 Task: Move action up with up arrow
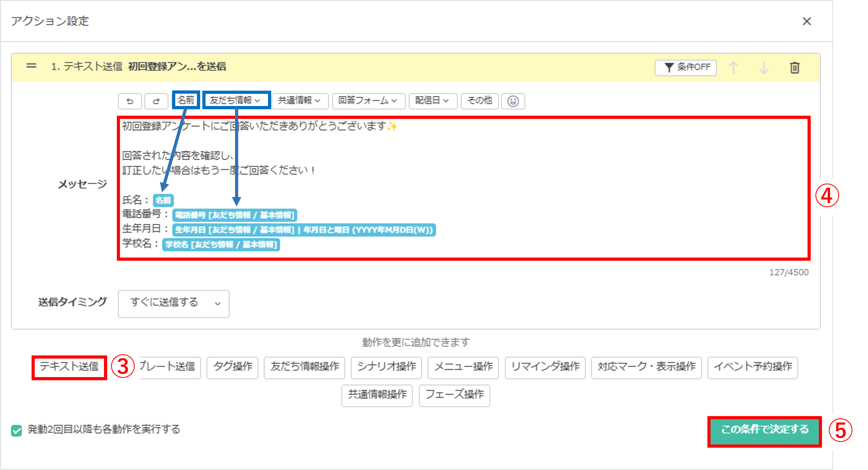coord(734,67)
